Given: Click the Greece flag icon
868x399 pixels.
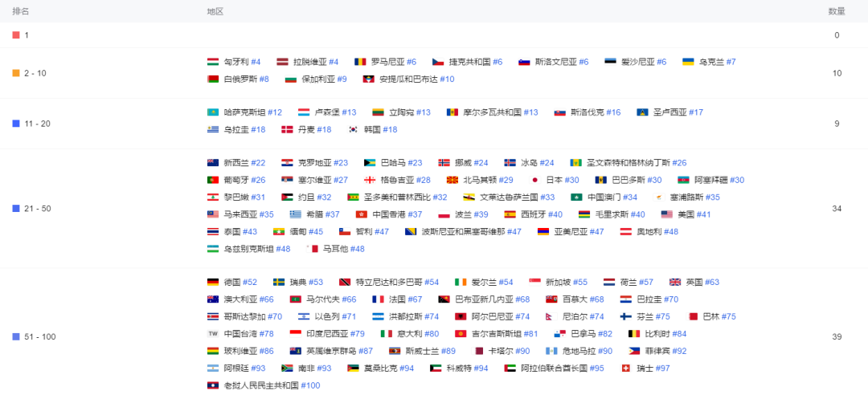Looking at the screenshot, I should tap(295, 214).
